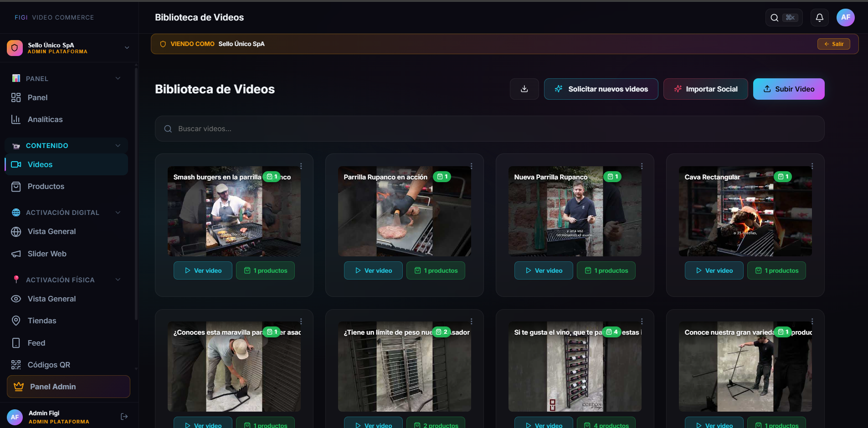The image size is (868, 428).
Task: Click the 2-products badge on límite de peso video
Action: pos(442,332)
